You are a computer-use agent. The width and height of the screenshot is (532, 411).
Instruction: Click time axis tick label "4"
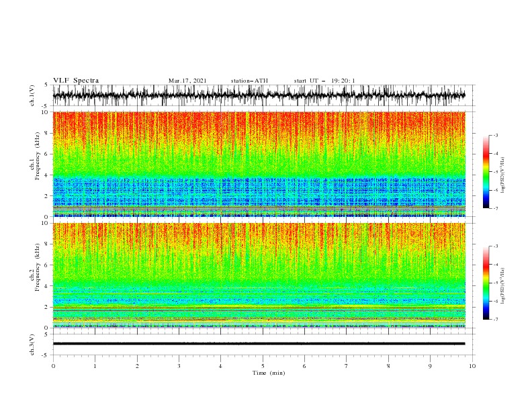(x=221, y=366)
